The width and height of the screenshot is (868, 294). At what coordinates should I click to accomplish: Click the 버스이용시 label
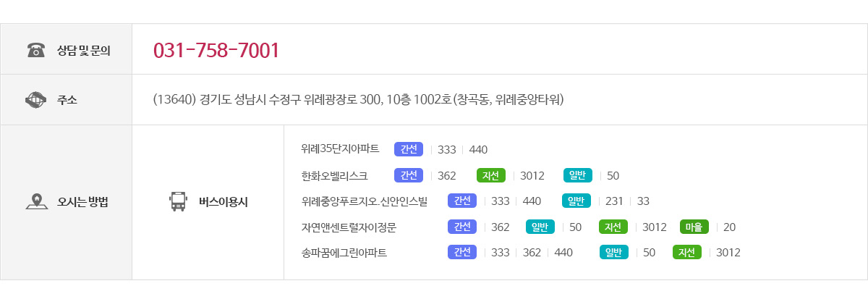tap(224, 202)
